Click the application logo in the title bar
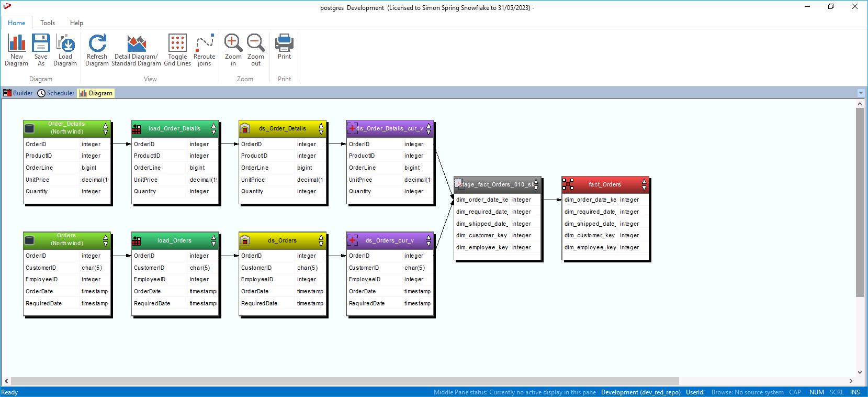Viewport: 868px width, 397px height. 7,7
